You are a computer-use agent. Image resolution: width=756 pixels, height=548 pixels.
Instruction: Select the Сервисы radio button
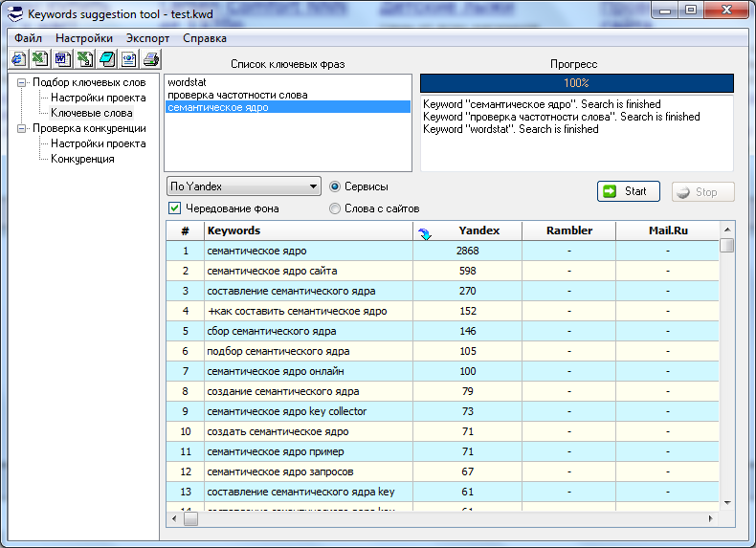pyautogui.click(x=335, y=186)
